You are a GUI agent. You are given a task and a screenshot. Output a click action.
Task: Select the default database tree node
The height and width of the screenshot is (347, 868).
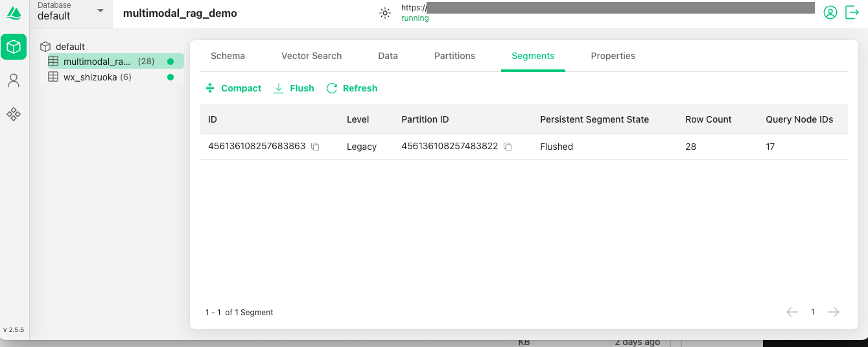click(70, 47)
